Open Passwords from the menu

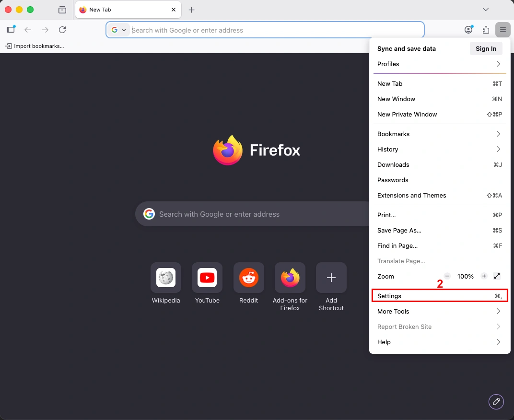440,180
